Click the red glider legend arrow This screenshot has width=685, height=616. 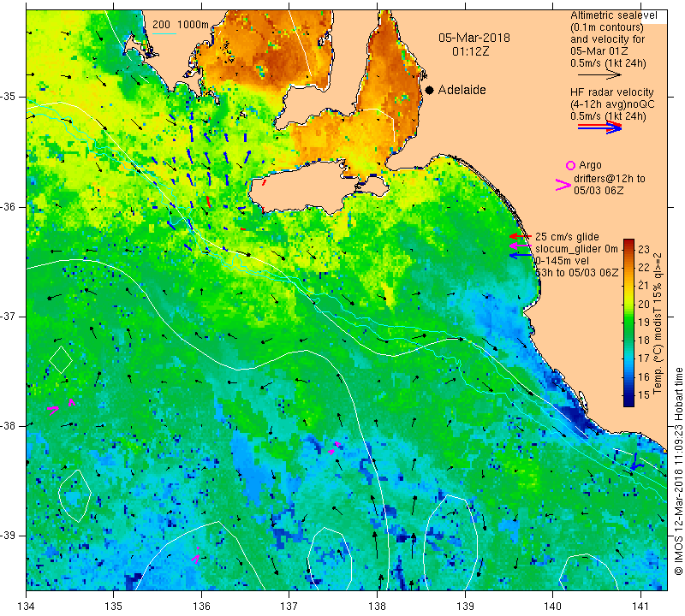pos(521,236)
